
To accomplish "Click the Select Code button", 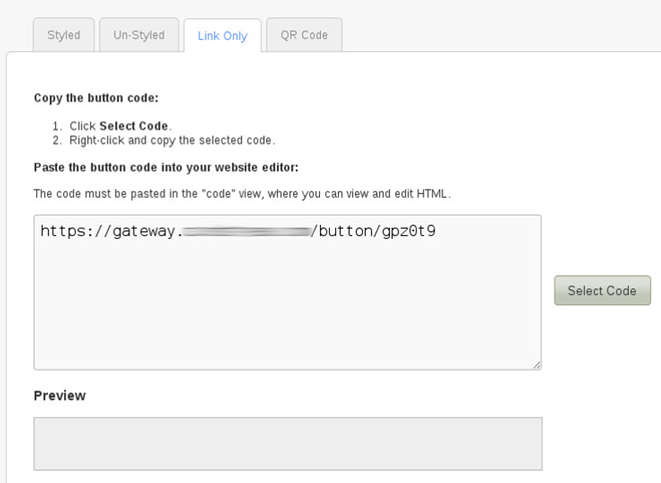I will (602, 290).
